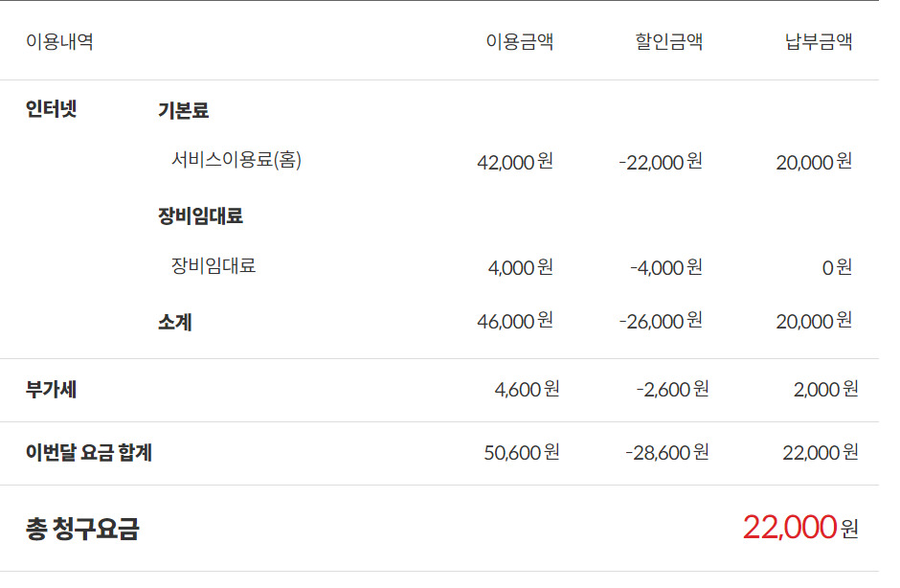900x588 pixels.
Task: Click the 4,000원 equipment rental amount
Action: point(520,267)
